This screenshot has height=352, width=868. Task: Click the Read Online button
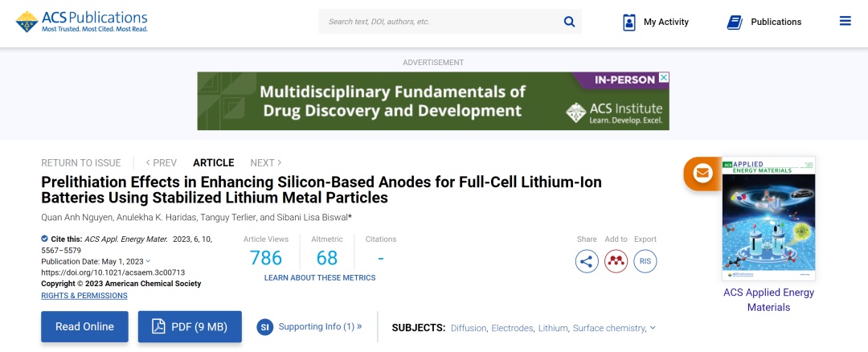(84, 327)
